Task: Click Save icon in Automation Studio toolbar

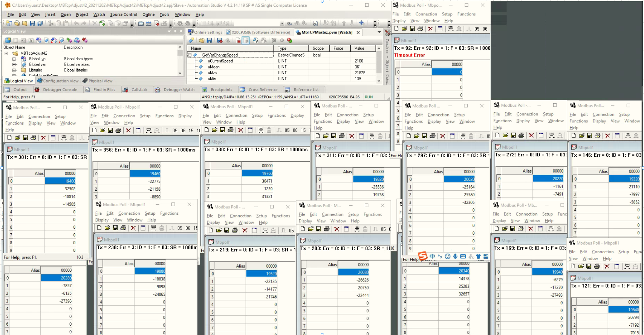Action: 32,23
